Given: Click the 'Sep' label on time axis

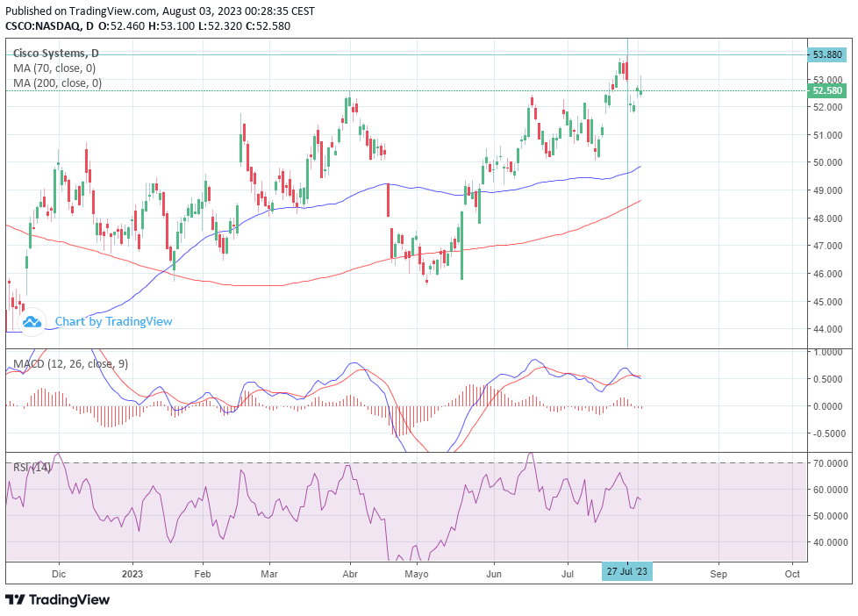Looking at the screenshot, I should point(719,574).
